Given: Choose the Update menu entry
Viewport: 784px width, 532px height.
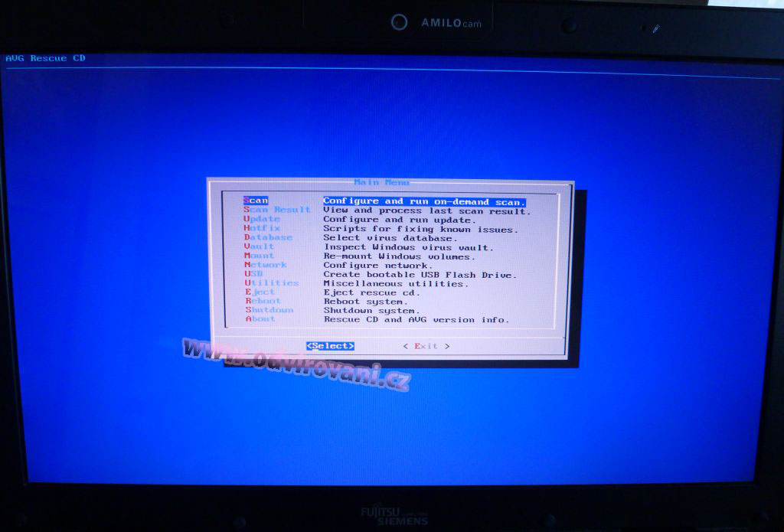Looking at the screenshot, I should [262, 219].
